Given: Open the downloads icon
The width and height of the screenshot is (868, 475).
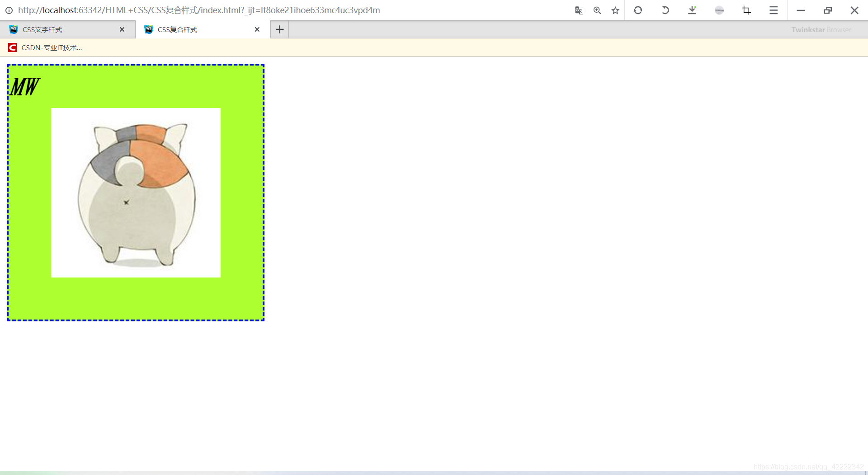Looking at the screenshot, I should coord(692,10).
